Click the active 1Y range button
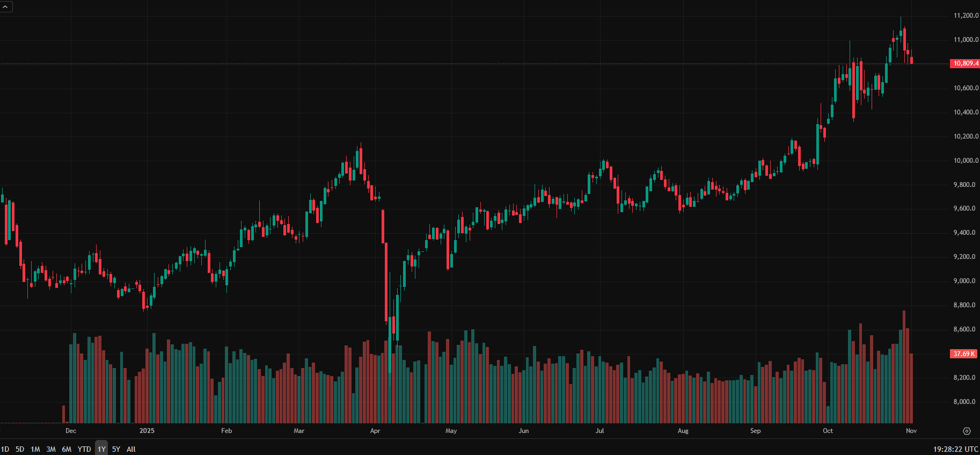This screenshot has height=455, width=980. click(101, 449)
